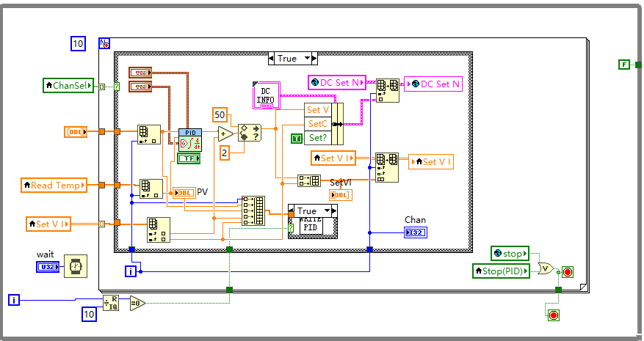Viewport: 644px width, 341px height.
Task: Select the OR gate before loop stop
Action: 546,268
